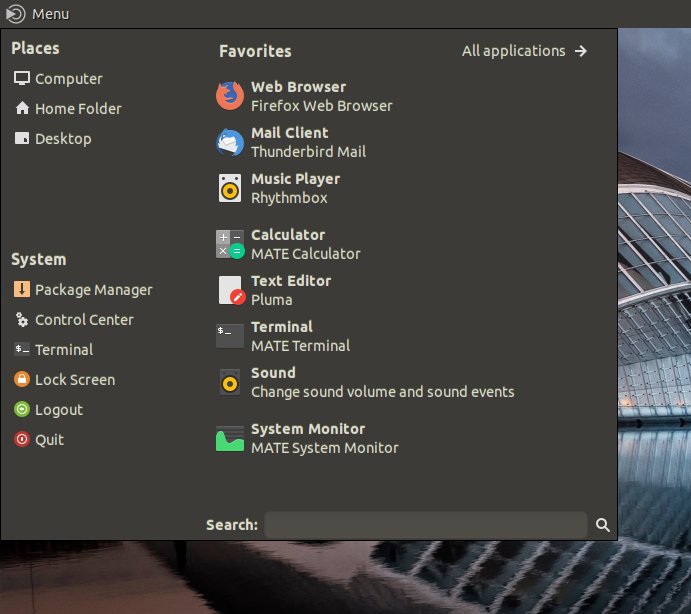Click MATE Terminal subtitle text
The height and width of the screenshot is (614, 691).
[x=301, y=346]
